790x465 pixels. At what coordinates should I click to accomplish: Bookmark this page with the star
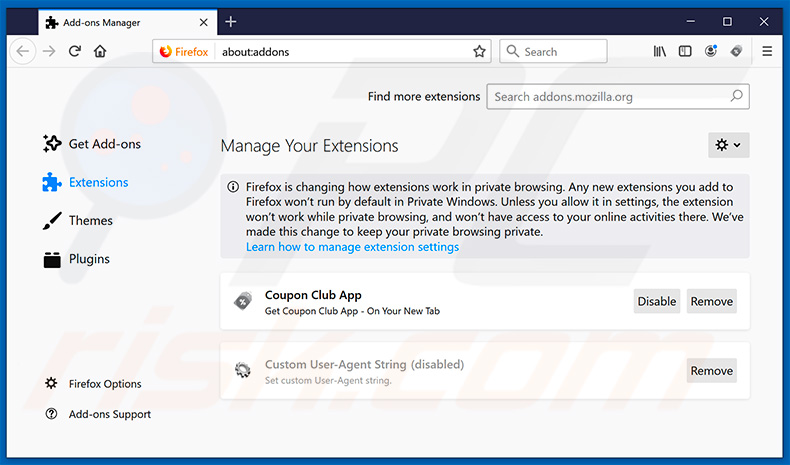(x=479, y=51)
